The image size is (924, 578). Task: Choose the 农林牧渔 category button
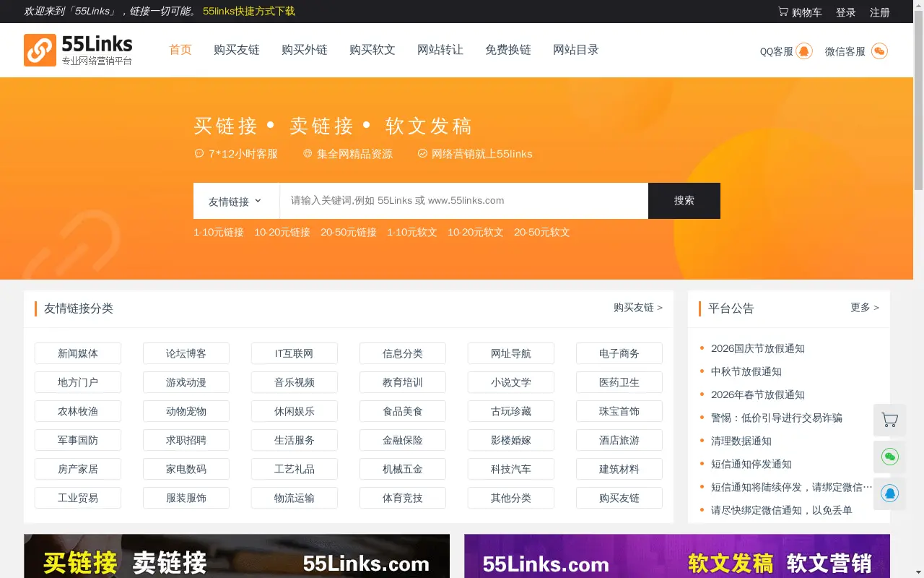78,411
